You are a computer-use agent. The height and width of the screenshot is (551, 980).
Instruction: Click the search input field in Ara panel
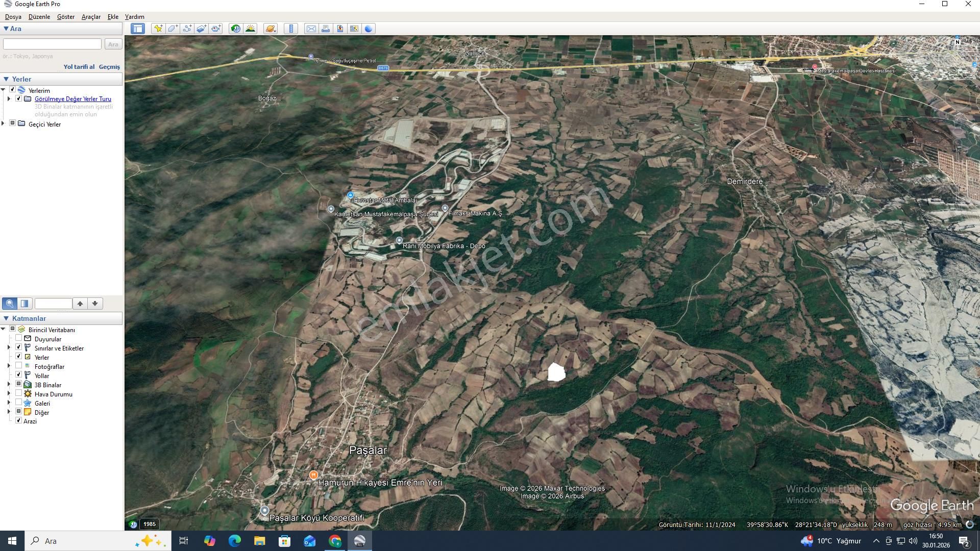53,44
